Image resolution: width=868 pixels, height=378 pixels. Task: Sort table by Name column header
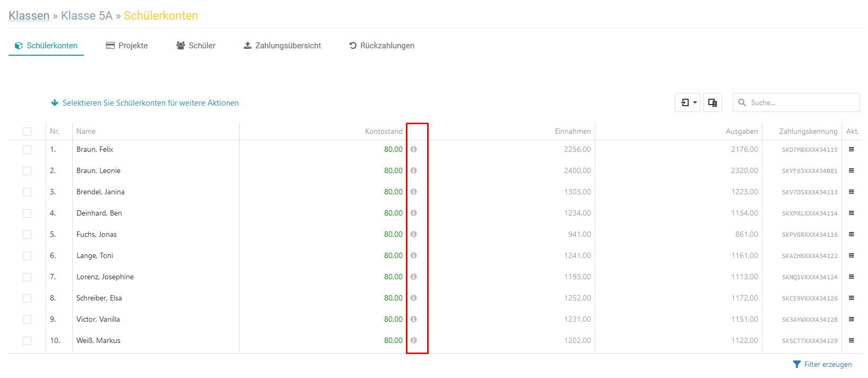(x=86, y=131)
